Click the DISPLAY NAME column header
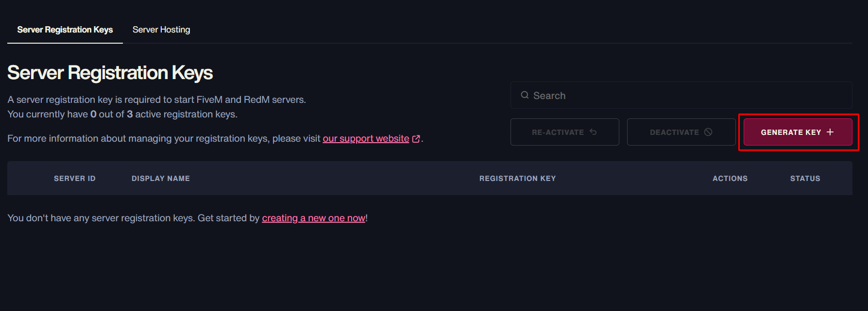Screen dimensions: 868x311 pyautogui.click(x=160, y=178)
